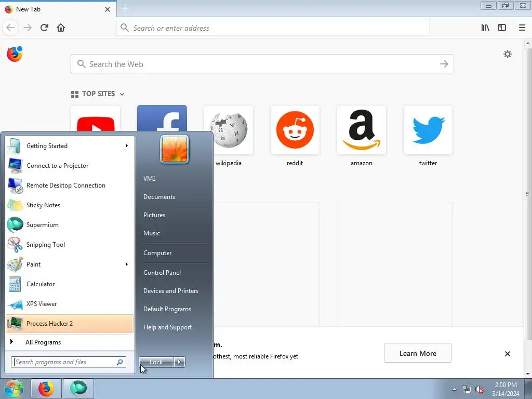Image resolution: width=532 pixels, height=399 pixels.
Task: Expand All Programs list
Action: pos(70,342)
